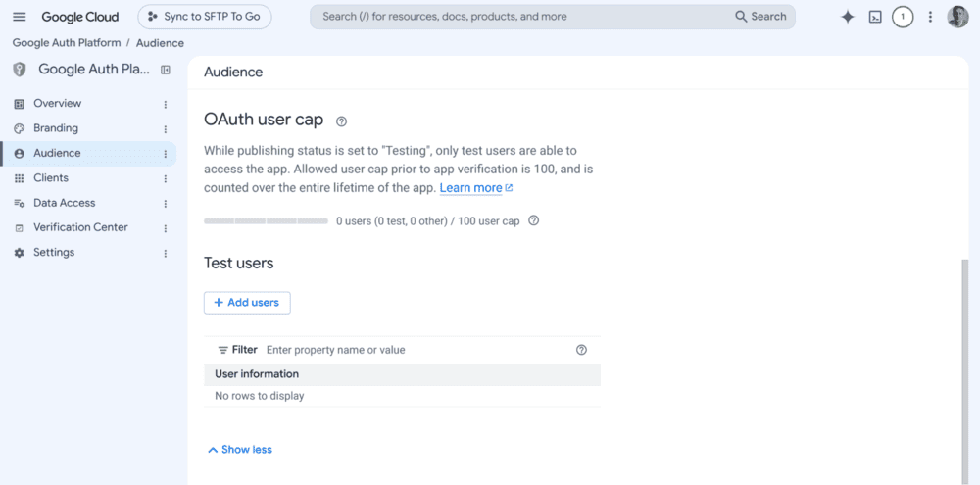Collapse the side navigation panel icon
The height and width of the screenshot is (485, 980).
(165, 70)
